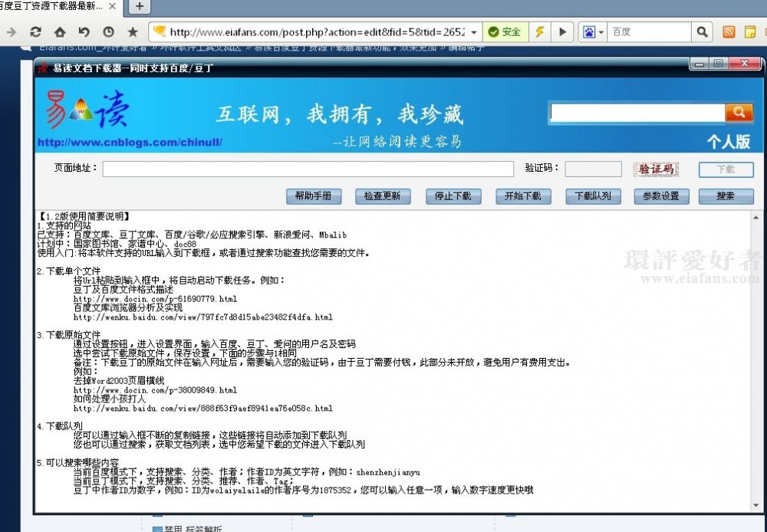This screenshot has width=767, height=532.
Task: Click the scroll-up arrow of the instructions pane
Action: (756, 218)
